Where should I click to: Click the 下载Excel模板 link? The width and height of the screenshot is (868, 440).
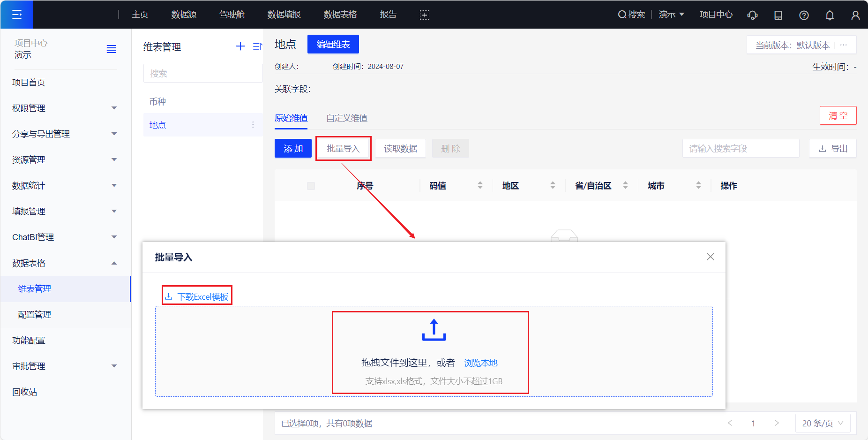coord(197,296)
